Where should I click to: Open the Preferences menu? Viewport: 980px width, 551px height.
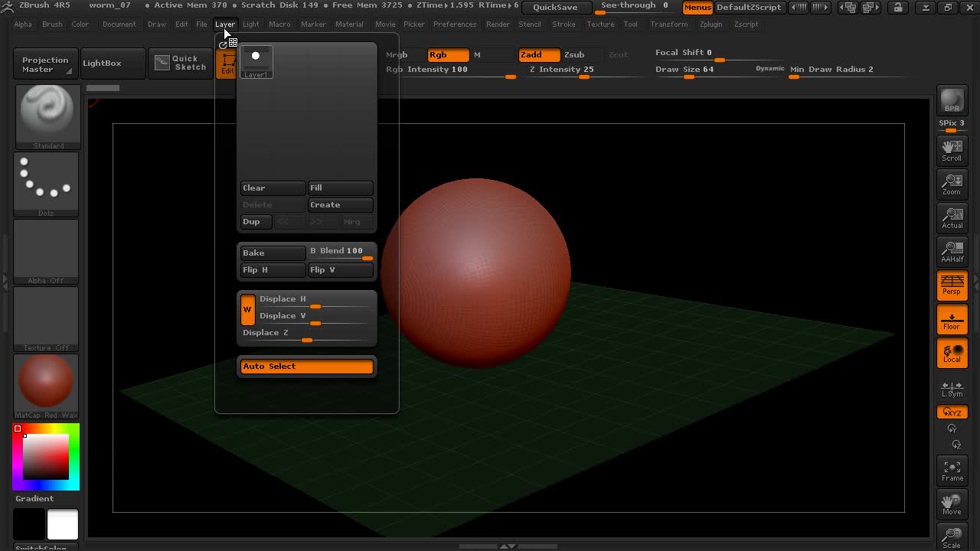pos(454,24)
